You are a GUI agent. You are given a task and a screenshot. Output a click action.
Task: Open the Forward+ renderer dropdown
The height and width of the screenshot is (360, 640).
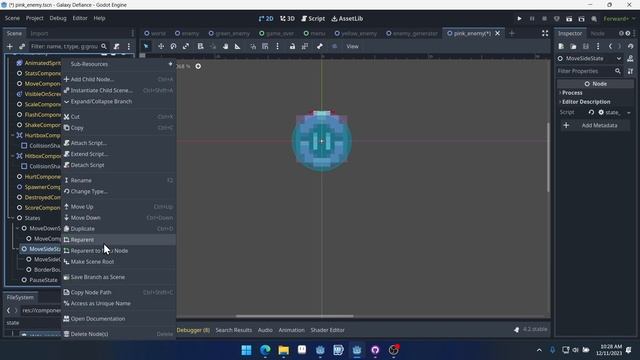[x=619, y=19]
